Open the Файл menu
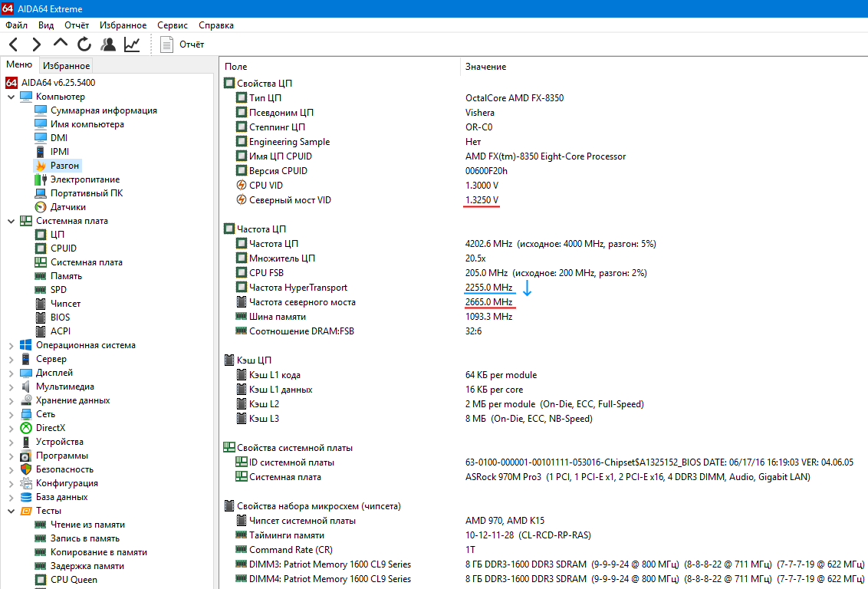Viewport: 868px width, 589px height. 17,25
